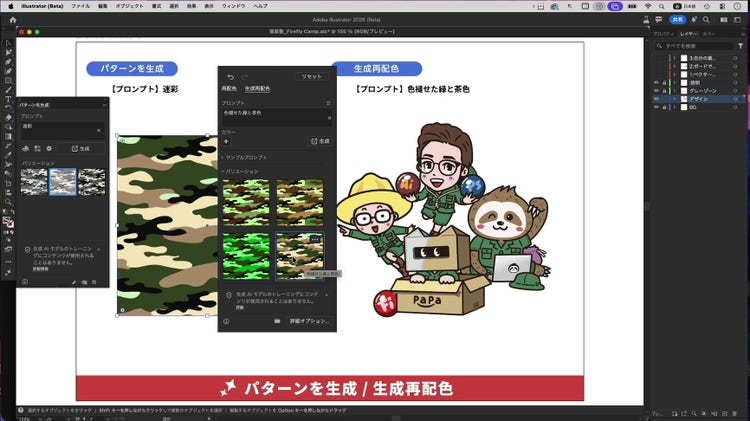Add a color with the plus icon
Screen dimensions: 750x421
pyautogui.click(x=226, y=141)
